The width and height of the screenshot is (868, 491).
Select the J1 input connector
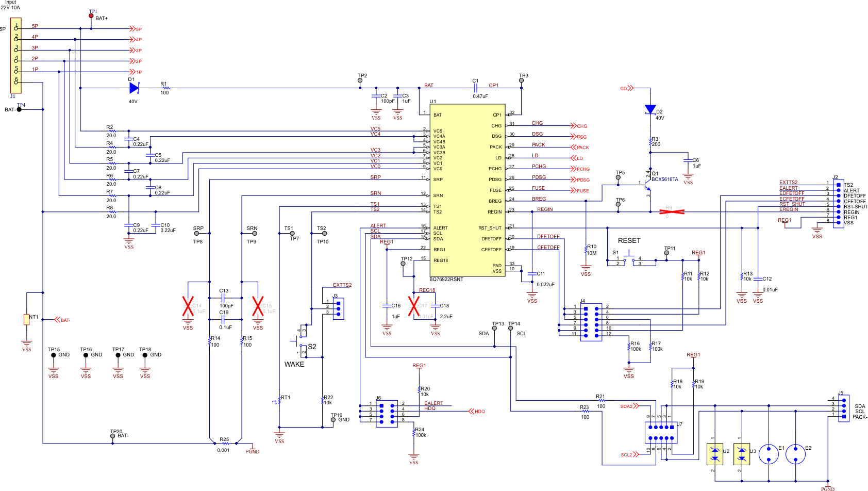[x=16, y=55]
